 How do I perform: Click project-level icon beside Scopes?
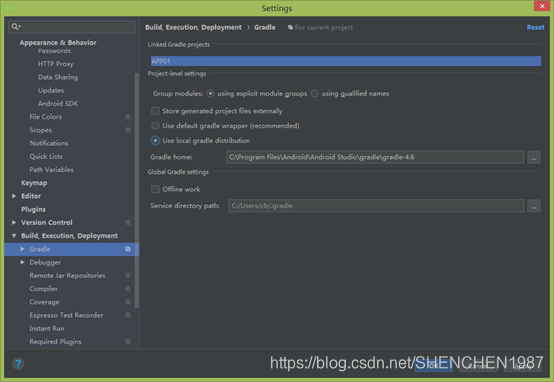coord(128,130)
